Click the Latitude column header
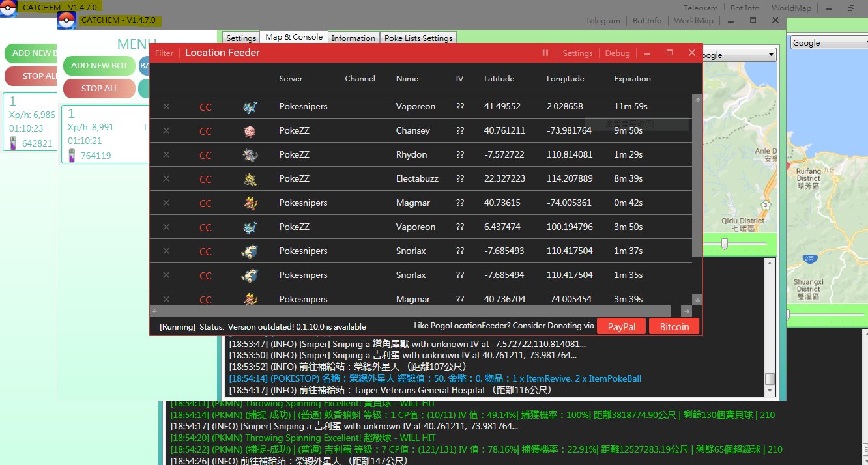Image resolution: width=868 pixels, height=465 pixels. point(499,79)
